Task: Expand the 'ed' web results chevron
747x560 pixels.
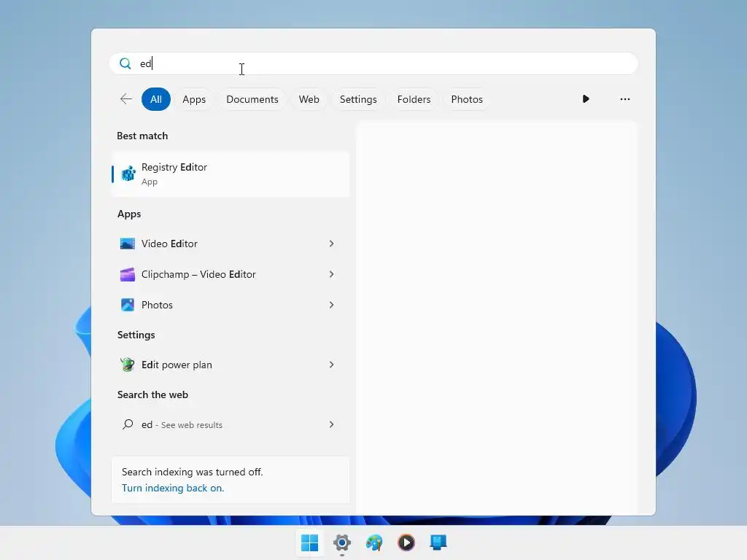Action: point(332,424)
